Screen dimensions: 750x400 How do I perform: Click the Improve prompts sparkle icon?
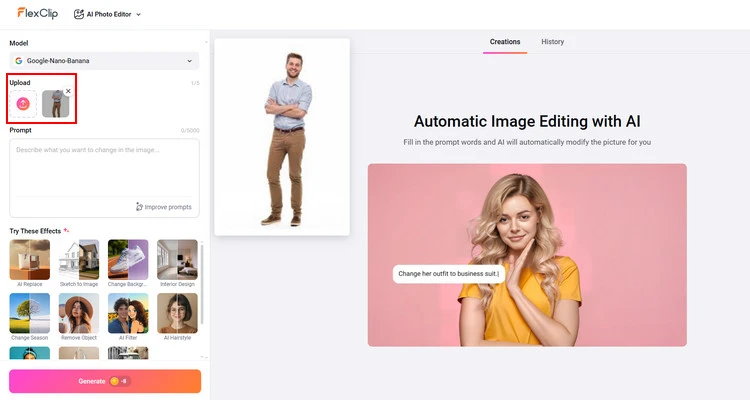(x=139, y=207)
